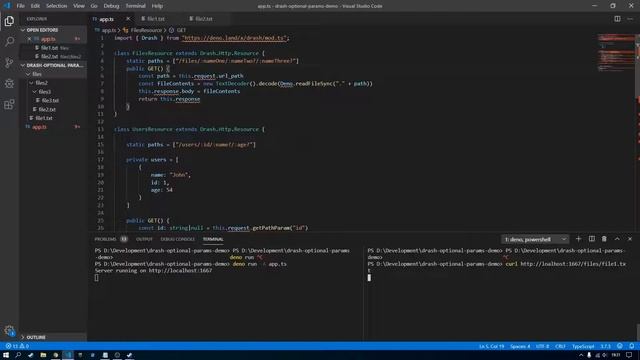Open the Source Control view
The image size is (640, 360).
9,62
